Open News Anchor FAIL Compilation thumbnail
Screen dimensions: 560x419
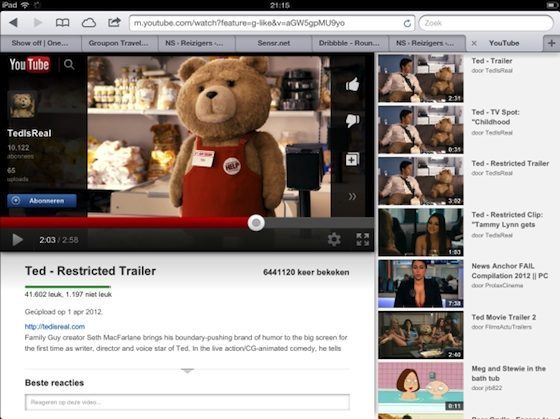point(421,284)
